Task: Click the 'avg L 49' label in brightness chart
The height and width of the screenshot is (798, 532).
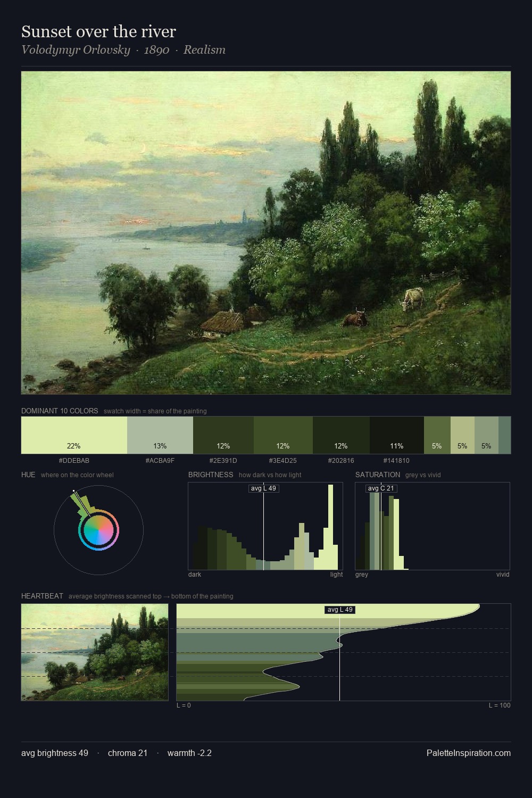Action: coord(264,488)
